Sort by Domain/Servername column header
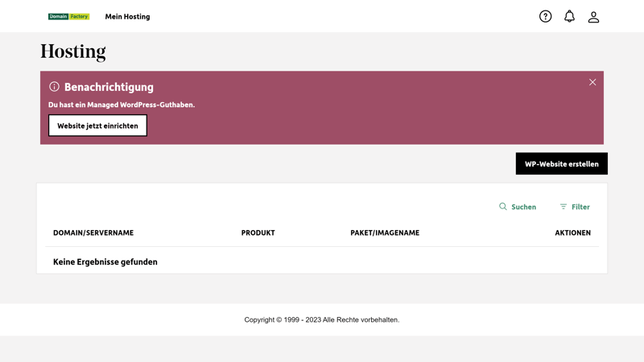The width and height of the screenshot is (644, 362). [x=93, y=232]
